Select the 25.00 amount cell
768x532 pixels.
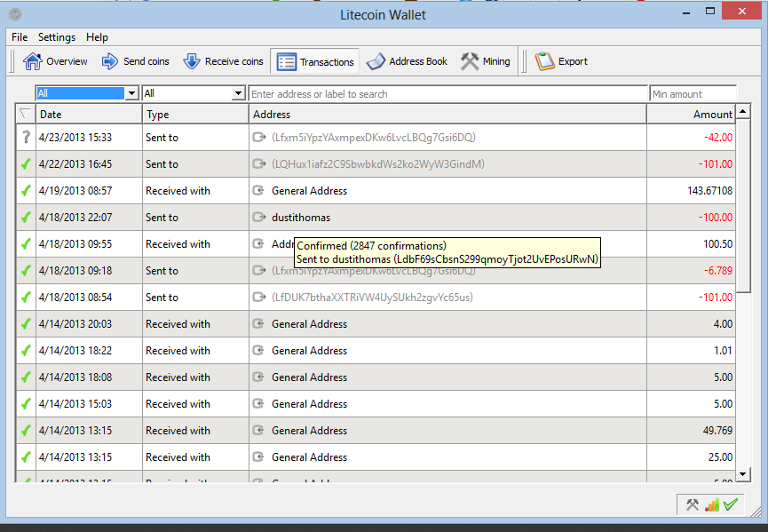click(691, 457)
